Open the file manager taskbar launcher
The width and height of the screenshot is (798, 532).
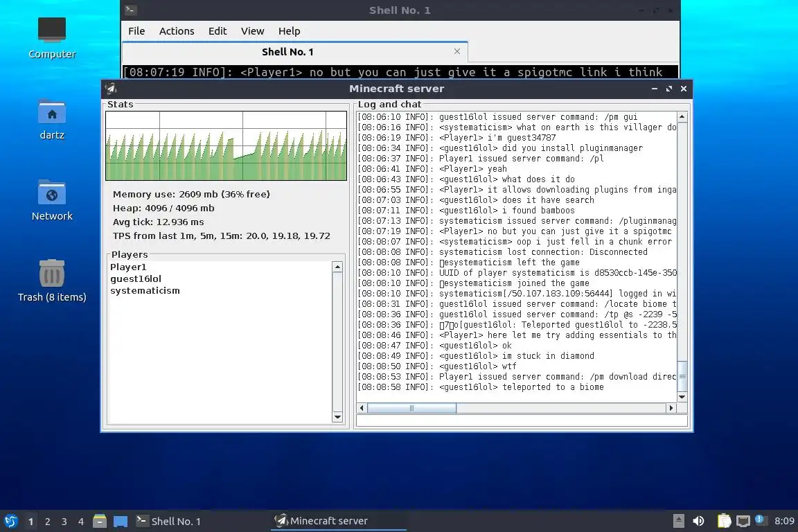[x=100, y=521]
